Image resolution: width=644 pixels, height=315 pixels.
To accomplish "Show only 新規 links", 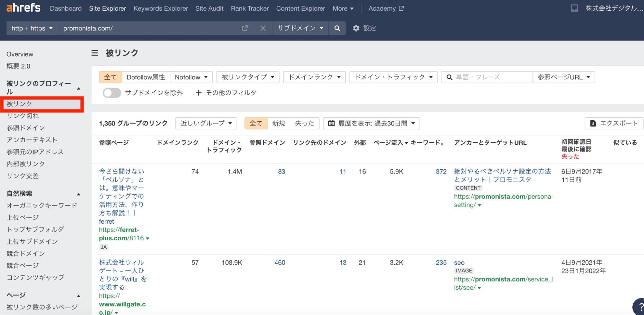I will click(279, 124).
